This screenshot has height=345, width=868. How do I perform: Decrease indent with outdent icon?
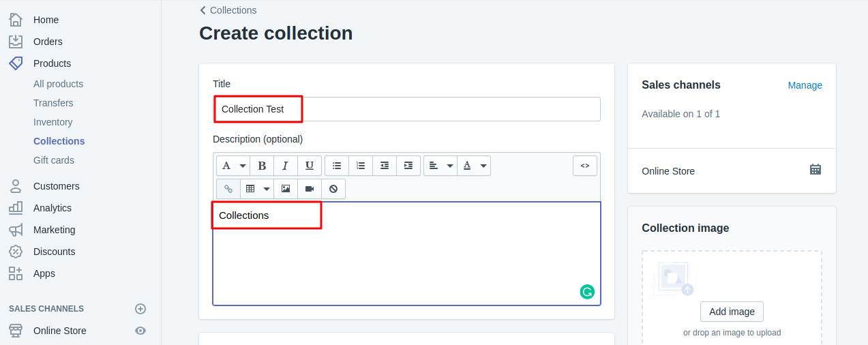point(385,166)
